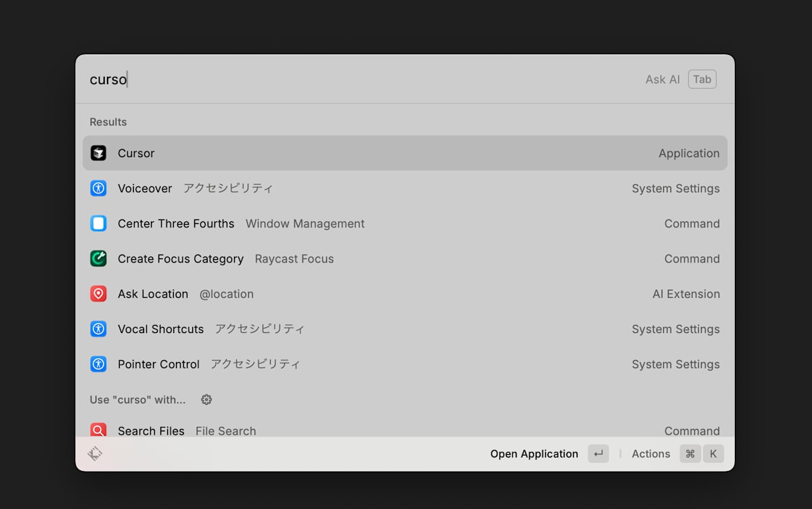Image resolution: width=812 pixels, height=509 pixels.
Task: Click the Window Management subtitle
Action: (x=305, y=223)
